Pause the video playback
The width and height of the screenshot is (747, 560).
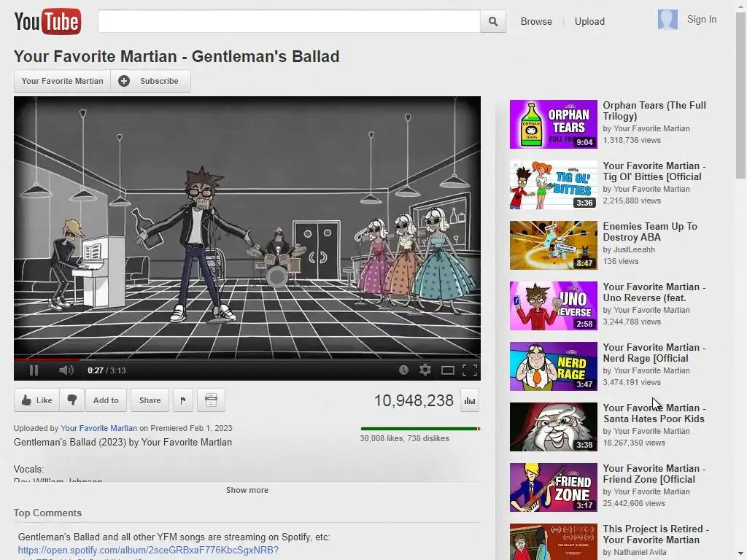click(34, 370)
